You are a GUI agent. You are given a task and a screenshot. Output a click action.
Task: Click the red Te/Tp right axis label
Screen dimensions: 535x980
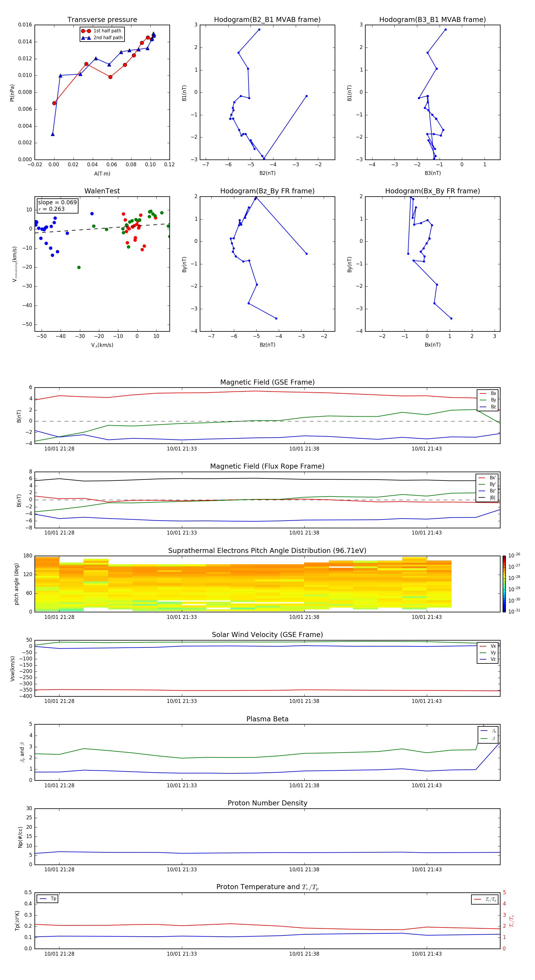[512, 921]
